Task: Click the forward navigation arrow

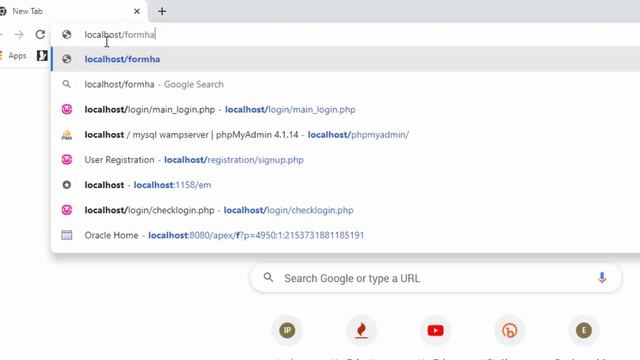Action: tap(19, 35)
